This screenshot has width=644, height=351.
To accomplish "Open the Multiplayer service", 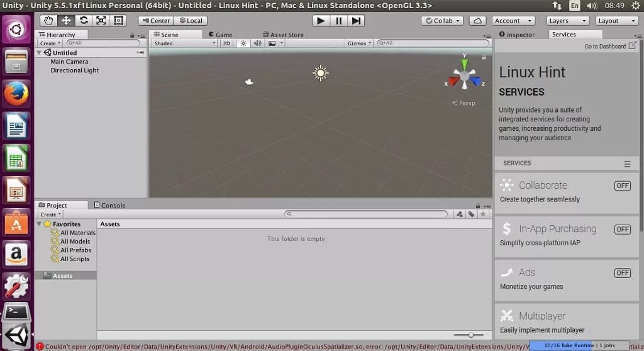I will tap(567, 322).
